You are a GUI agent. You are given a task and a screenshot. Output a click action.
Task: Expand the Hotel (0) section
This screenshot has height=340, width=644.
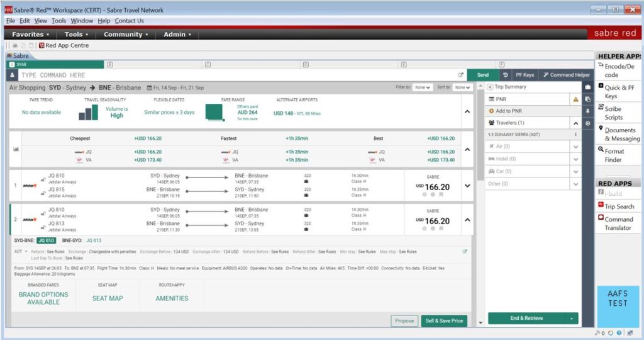point(576,159)
